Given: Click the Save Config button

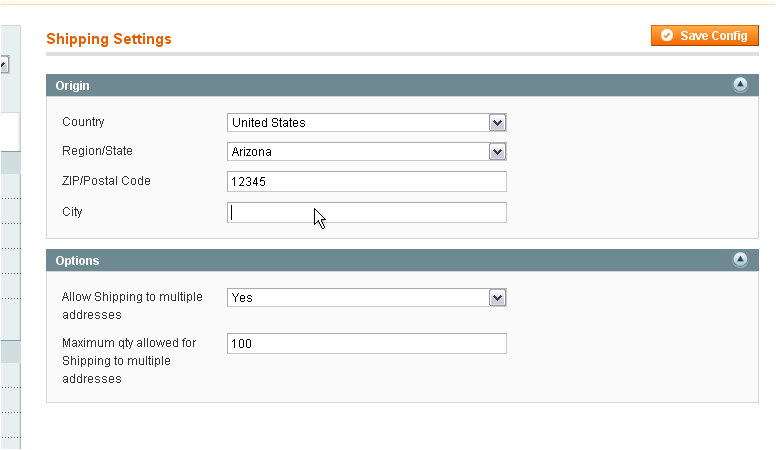Looking at the screenshot, I should point(705,36).
